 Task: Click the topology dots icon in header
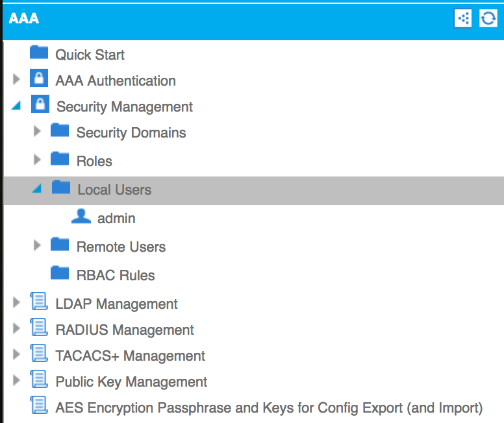[463, 18]
